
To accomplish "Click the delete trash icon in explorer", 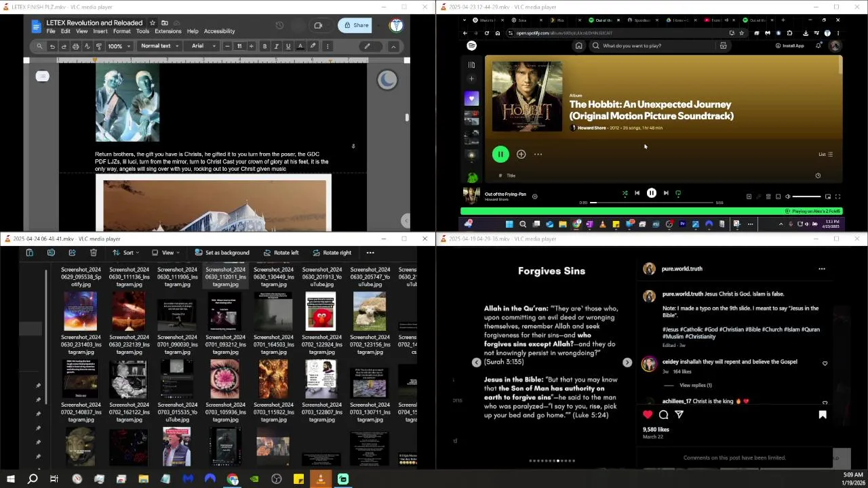I will pos(94,253).
